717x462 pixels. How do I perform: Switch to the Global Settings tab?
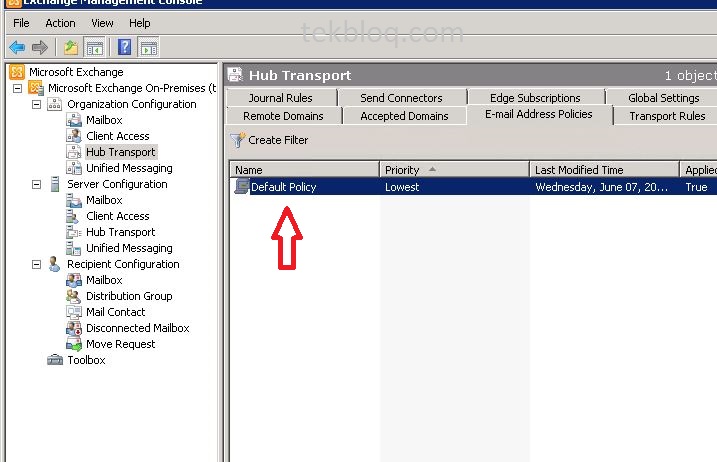coord(663,98)
